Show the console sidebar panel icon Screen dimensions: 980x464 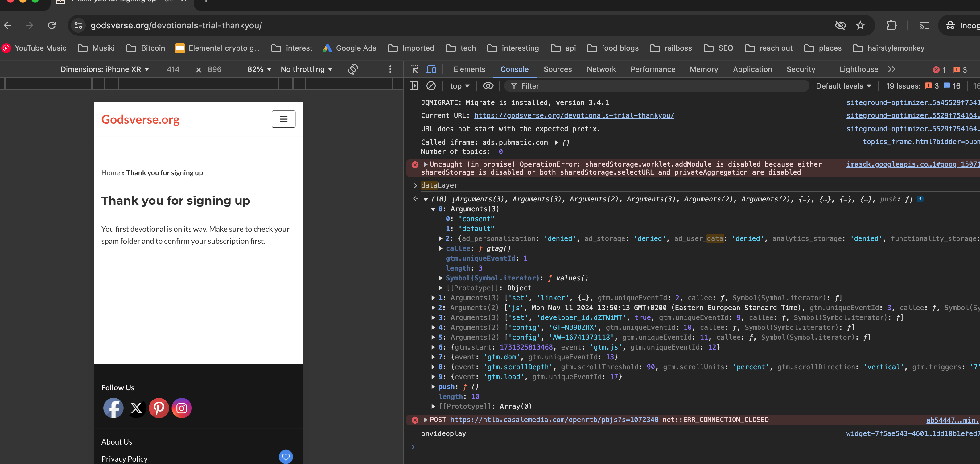[x=414, y=86]
